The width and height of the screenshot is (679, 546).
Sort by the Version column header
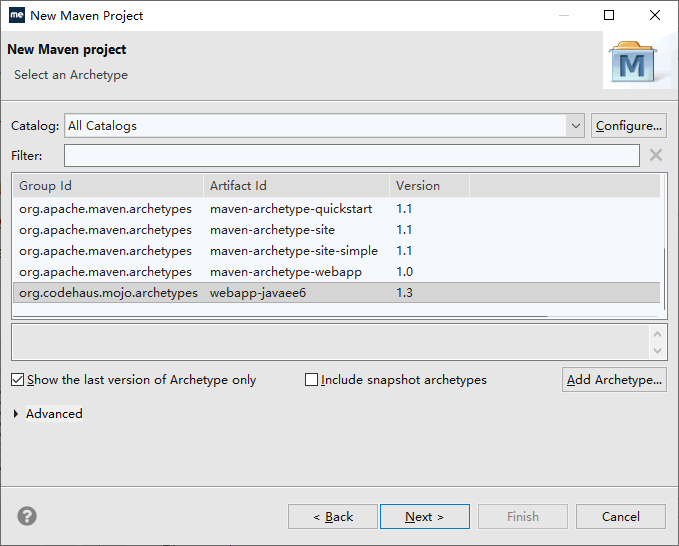coord(429,186)
